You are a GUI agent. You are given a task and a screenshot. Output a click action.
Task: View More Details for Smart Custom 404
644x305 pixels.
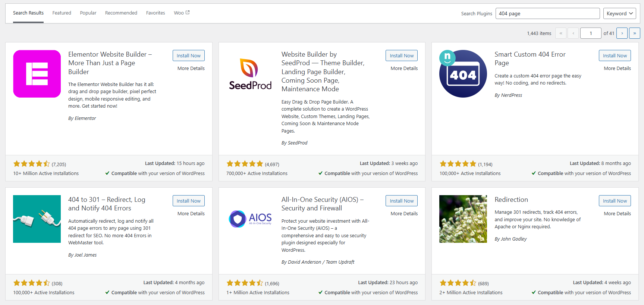tap(618, 69)
